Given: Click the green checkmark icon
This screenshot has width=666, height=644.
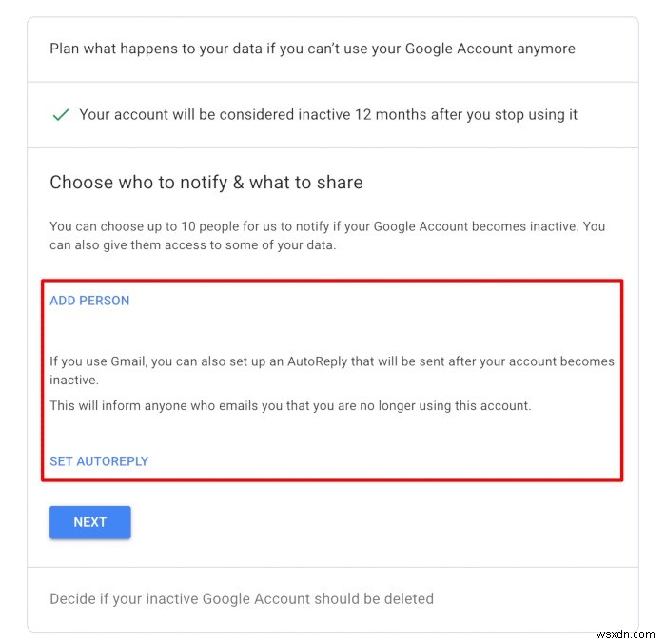Looking at the screenshot, I should 61,115.
